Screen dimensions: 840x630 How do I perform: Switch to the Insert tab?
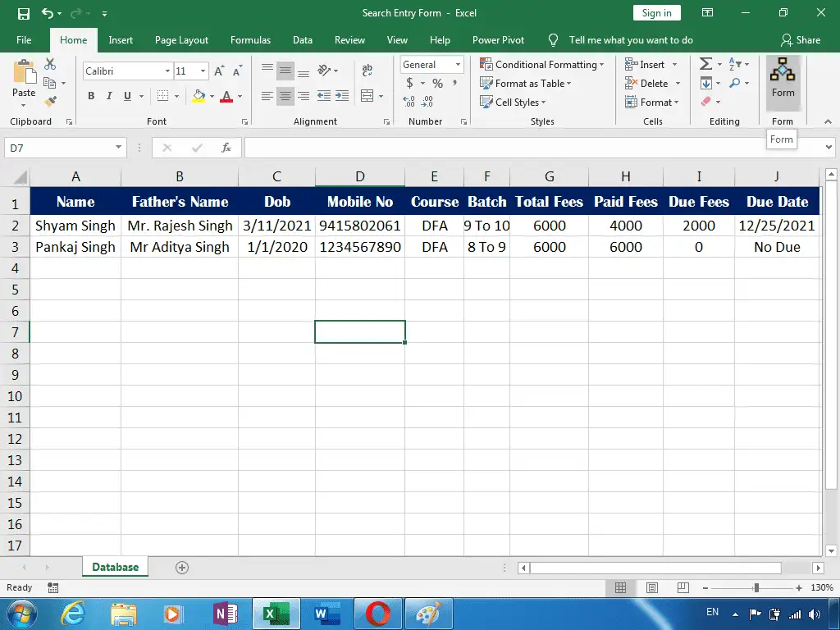tap(121, 40)
